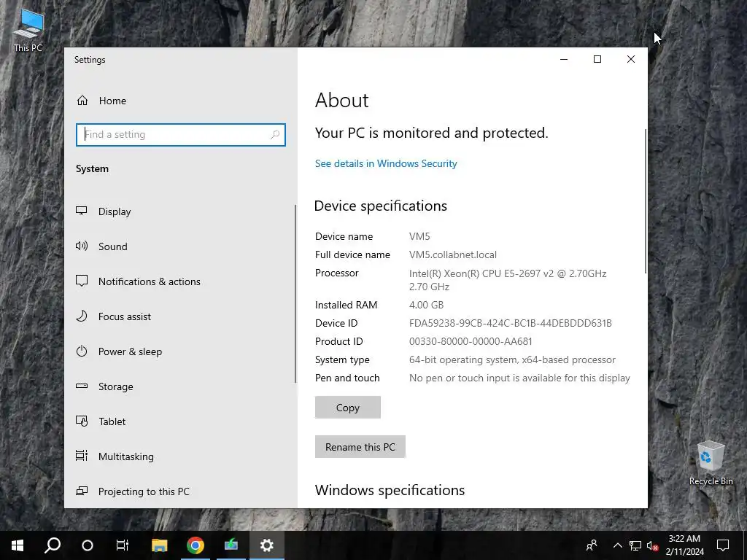This screenshot has height=560, width=747.
Task: Open the pinned app next to Chrome
Action: [231, 545]
